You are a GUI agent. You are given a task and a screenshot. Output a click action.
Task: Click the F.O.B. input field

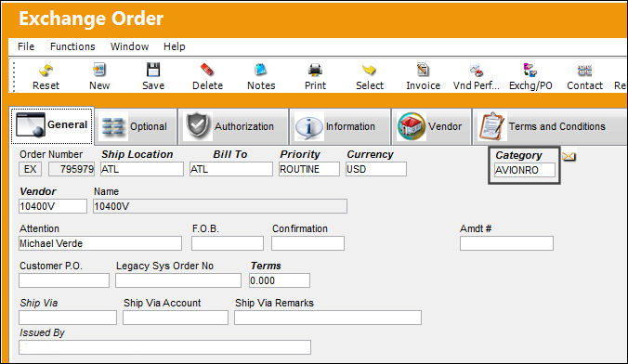pos(228,243)
